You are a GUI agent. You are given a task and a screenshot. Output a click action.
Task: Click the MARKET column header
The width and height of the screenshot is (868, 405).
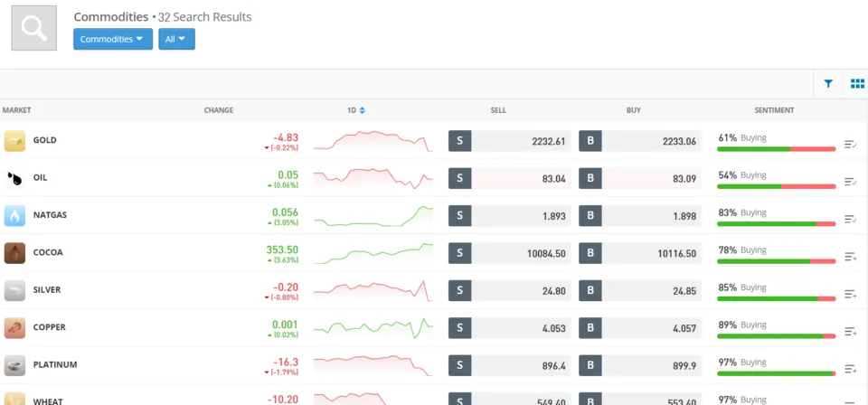click(16, 110)
